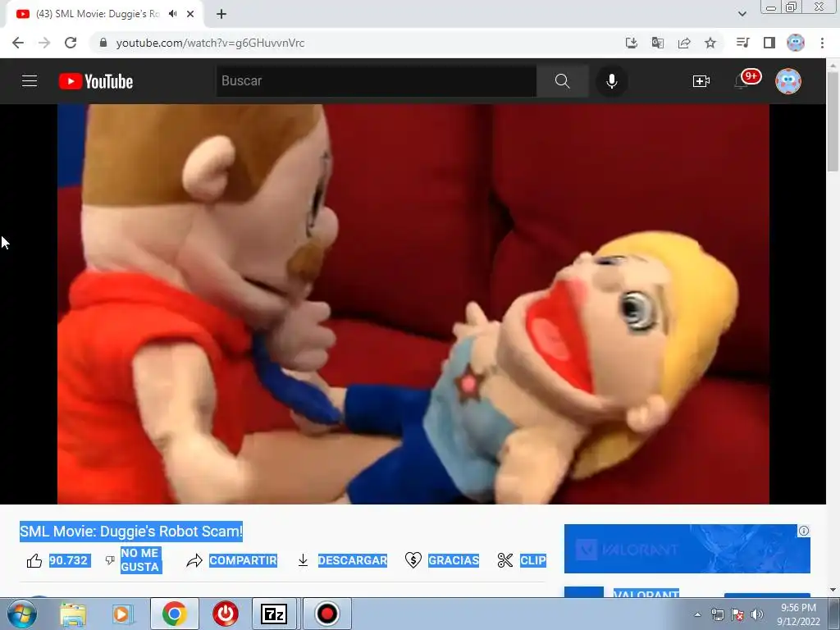
Task: Toggle the Chrome side panel icon
Action: tap(769, 43)
